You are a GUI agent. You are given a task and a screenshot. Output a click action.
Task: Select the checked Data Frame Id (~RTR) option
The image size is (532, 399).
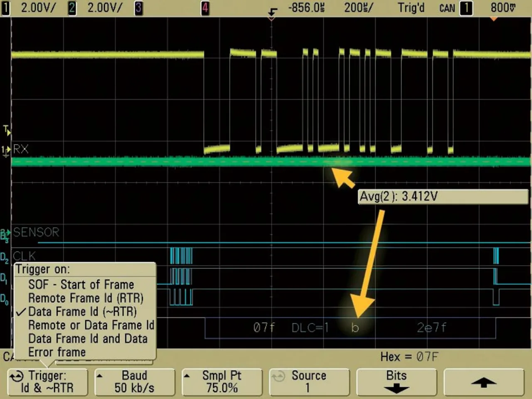click(82, 312)
